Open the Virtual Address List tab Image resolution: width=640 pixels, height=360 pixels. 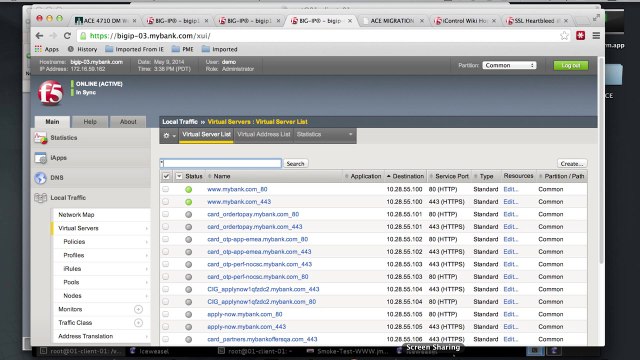tap(264, 134)
